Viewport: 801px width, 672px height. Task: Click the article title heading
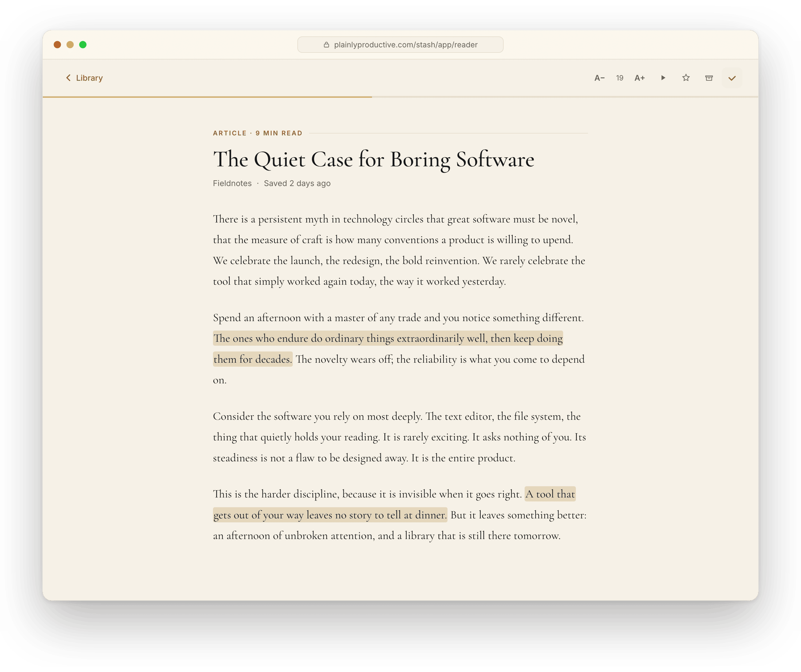pos(374,159)
